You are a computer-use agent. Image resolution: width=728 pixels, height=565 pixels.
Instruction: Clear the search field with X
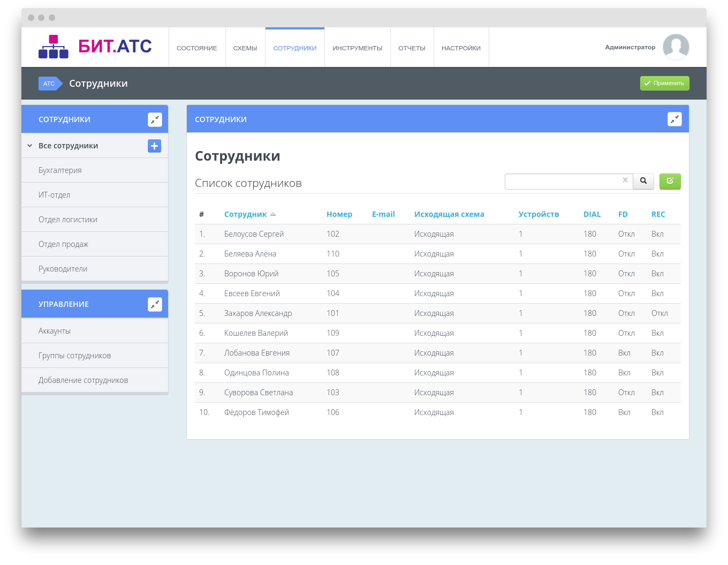coord(625,180)
